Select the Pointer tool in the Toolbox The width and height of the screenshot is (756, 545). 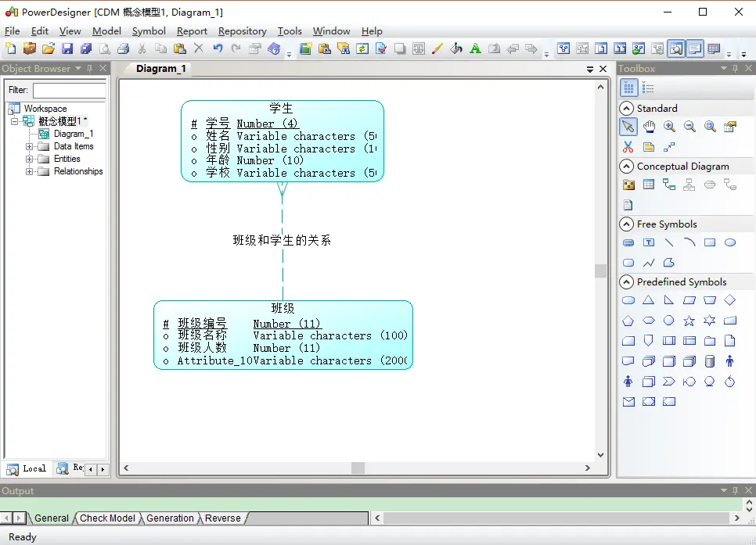click(628, 127)
